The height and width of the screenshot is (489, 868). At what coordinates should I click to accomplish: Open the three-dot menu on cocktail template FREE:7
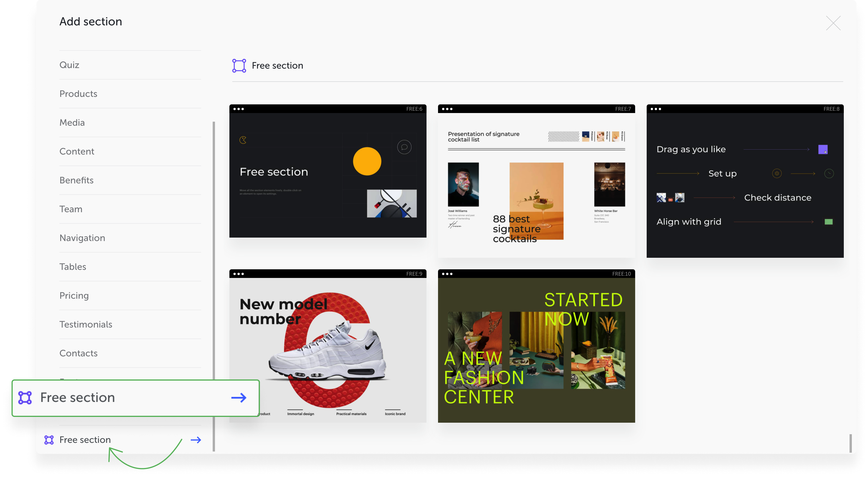click(x=448, y=109)
